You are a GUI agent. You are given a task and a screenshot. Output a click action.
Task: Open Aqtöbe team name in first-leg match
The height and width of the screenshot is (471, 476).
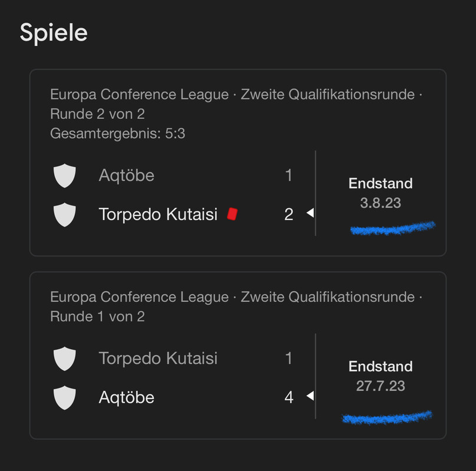point(127,397)
